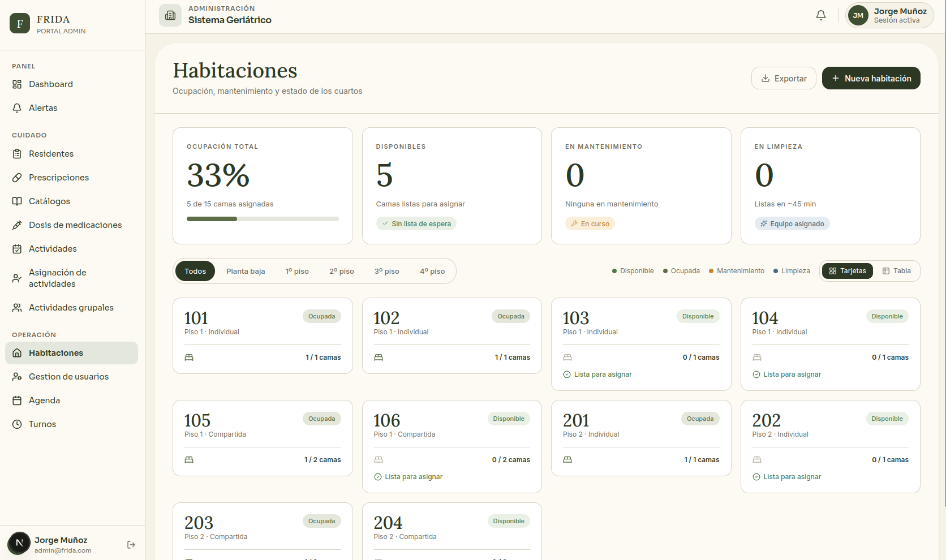Switch to Tarjetas card view

(x=848, y=271)
